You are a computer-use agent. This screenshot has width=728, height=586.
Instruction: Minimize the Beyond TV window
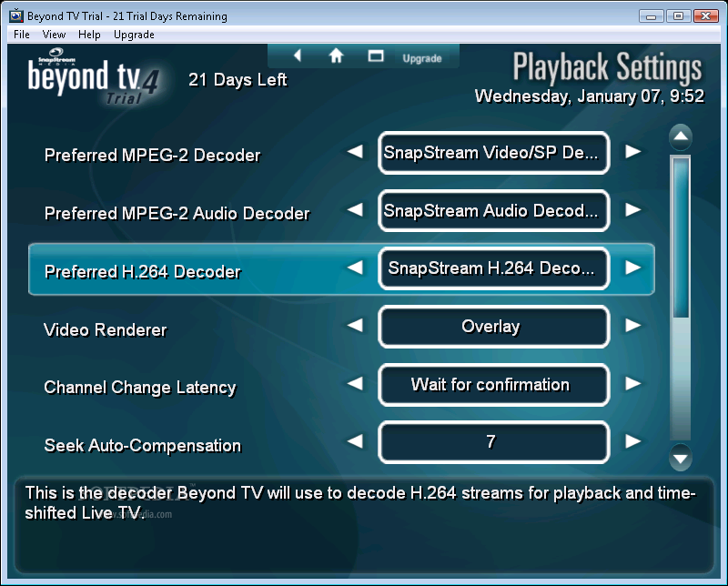651,15
